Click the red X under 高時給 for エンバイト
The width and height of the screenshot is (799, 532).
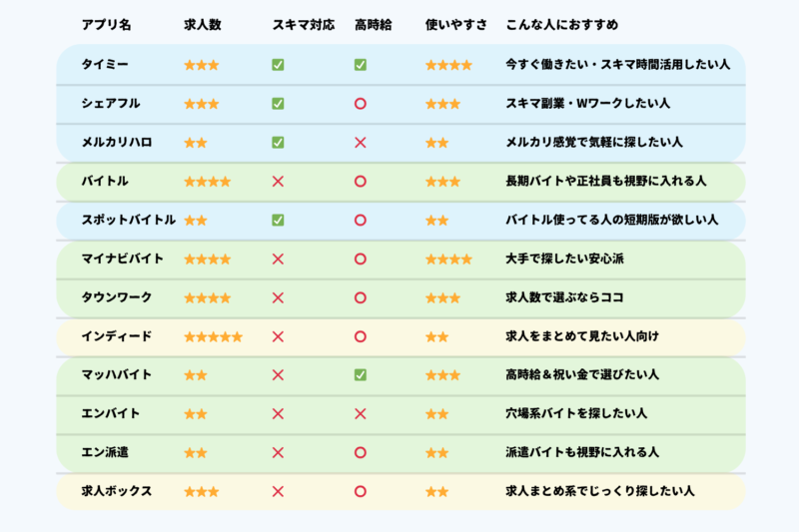tap(361, 414)
